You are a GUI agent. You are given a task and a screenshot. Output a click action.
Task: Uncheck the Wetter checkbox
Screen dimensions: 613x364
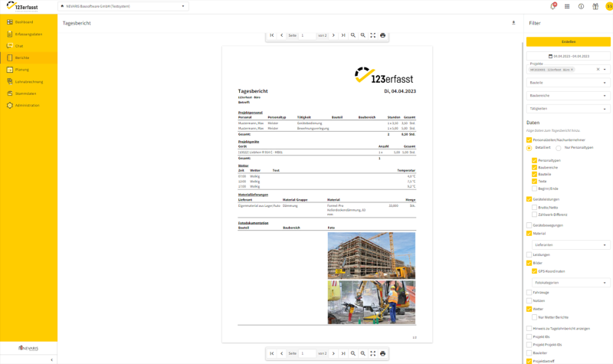(x=529, y=309)
